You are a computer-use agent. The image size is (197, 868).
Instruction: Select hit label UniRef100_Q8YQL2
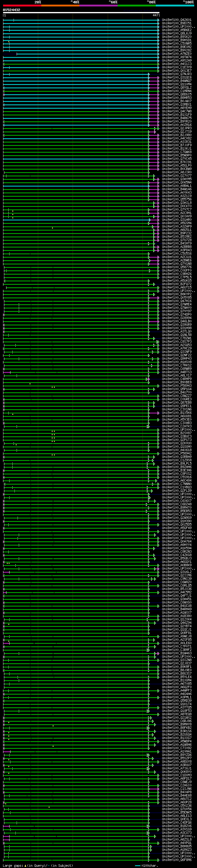click(x=177, y=88)
